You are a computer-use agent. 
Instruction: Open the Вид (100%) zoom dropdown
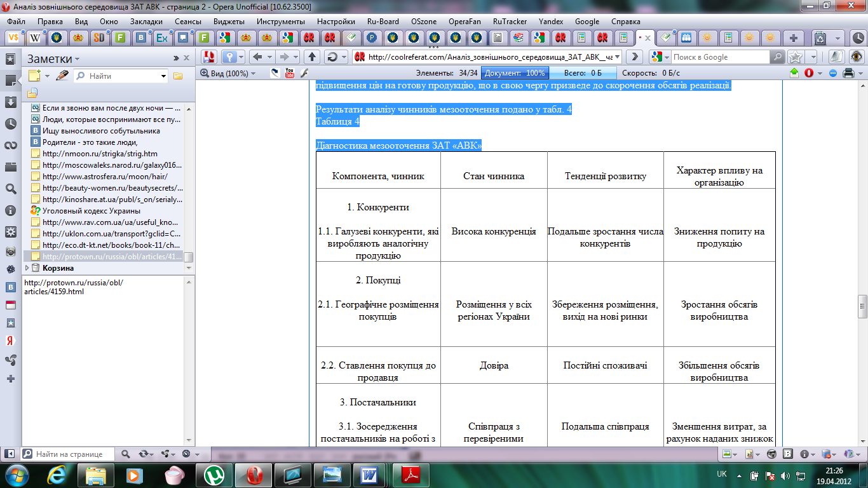pos(228,73)
